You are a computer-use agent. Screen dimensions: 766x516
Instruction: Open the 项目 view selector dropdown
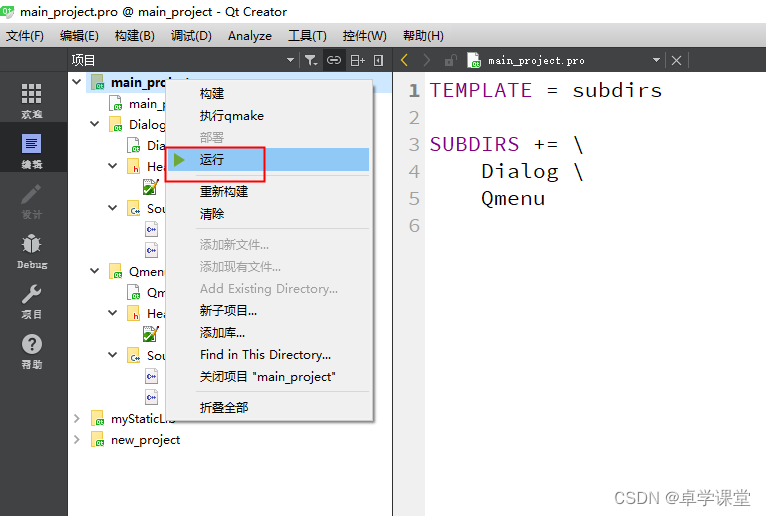tap(290, 60)
